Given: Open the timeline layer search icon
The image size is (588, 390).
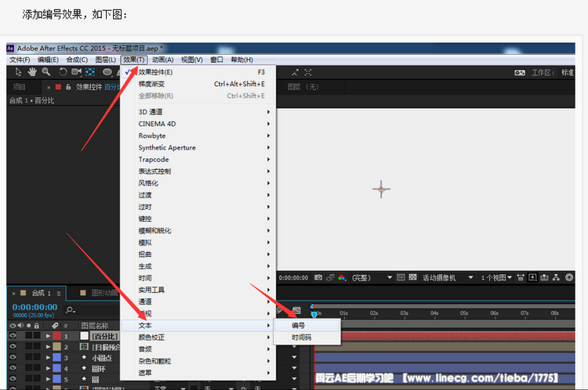Looking at the screenshot, I should [70, 310].
